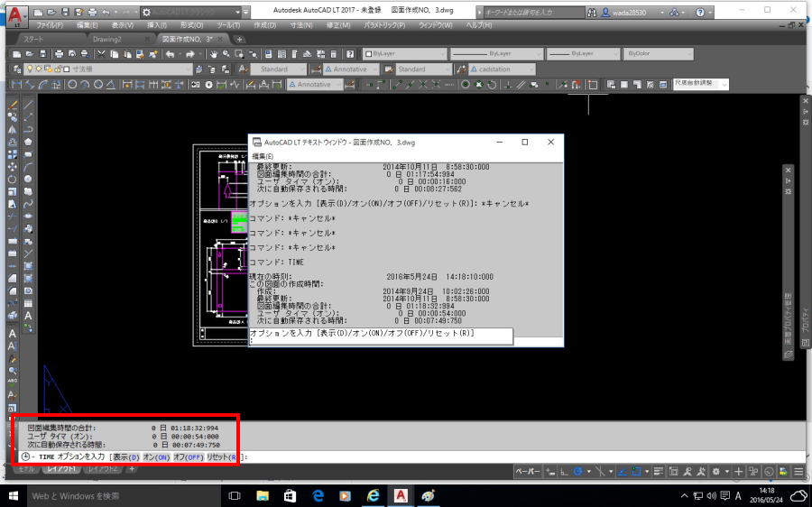Click the text window command input line
812x507 pixels.
point(381,336)
